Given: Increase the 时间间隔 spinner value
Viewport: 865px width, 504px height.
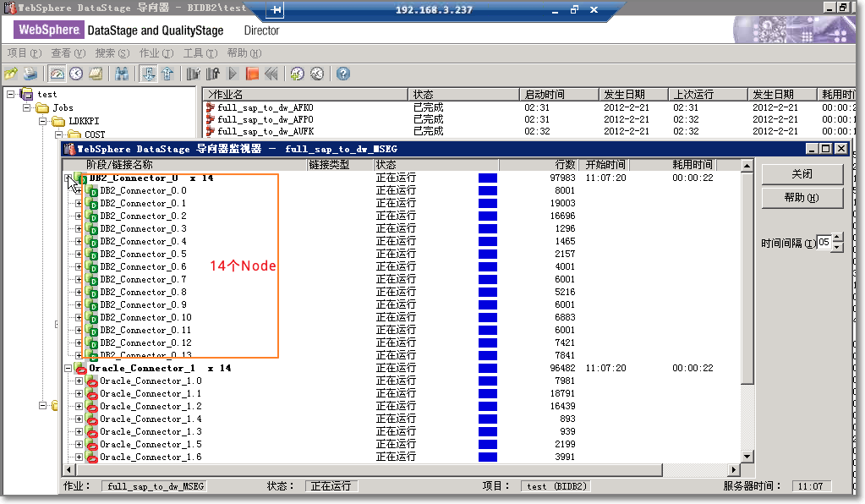Looking at the screenshot, I should coord(838,238).
